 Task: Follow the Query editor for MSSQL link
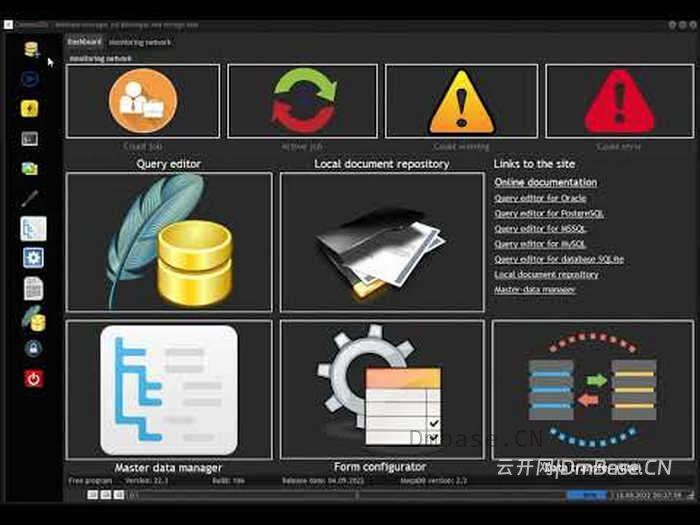pos(540,229)
